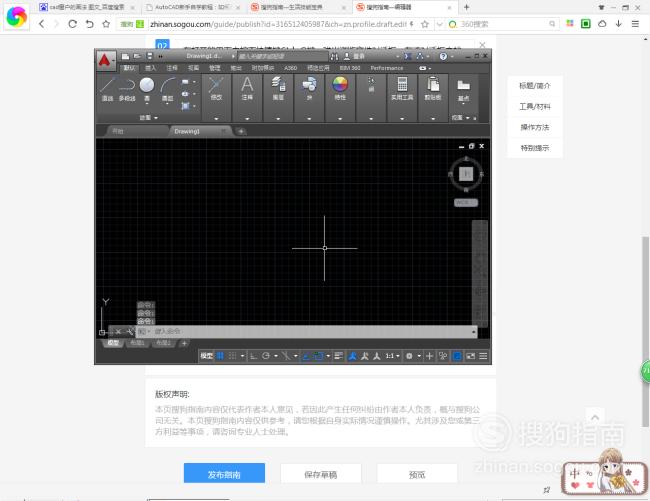
Task: Open the Properties (特性) color wheel panel
Action: 340,89
